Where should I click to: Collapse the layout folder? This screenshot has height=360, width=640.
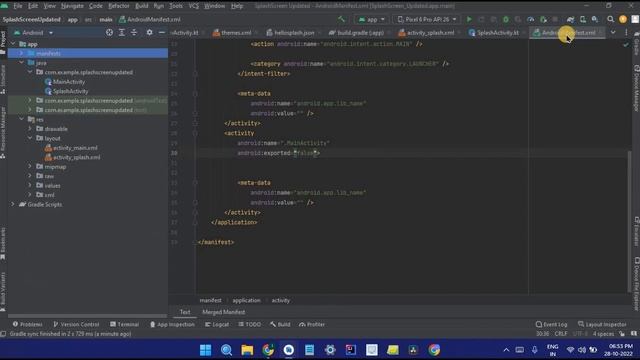coord(30,138)
